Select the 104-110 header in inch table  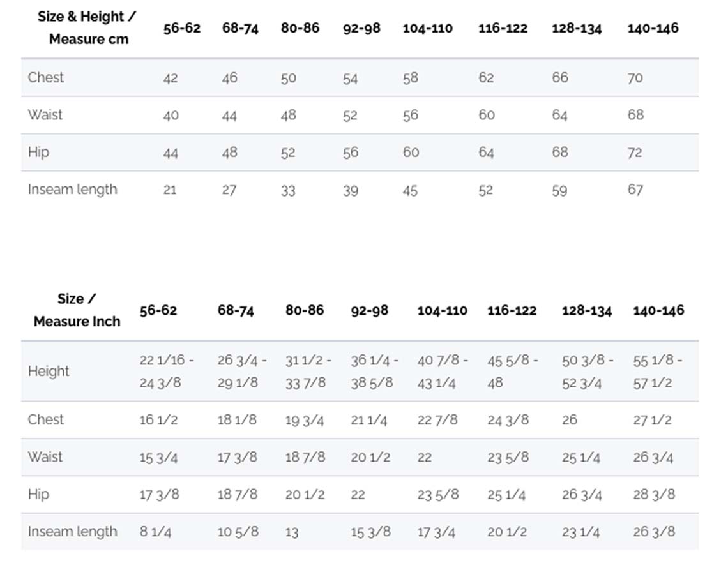(x=442, y=310)
